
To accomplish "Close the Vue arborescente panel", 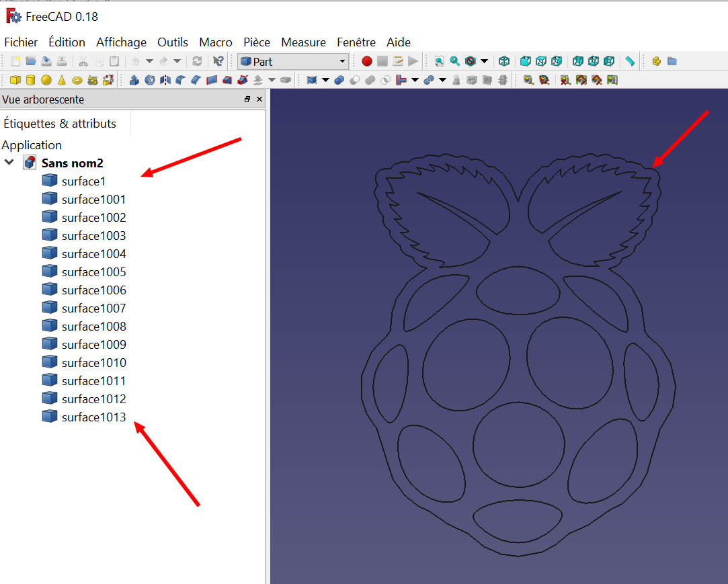I will [259, 99].
